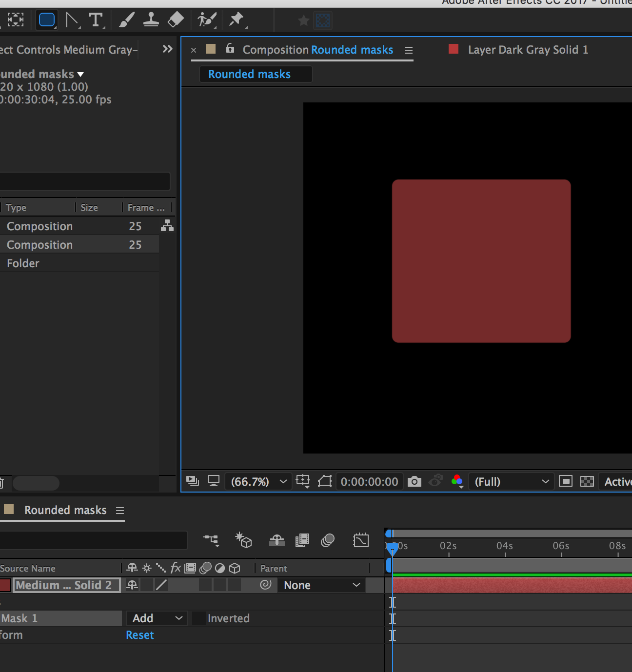Toggle the composition lock icon

[230, 48]
